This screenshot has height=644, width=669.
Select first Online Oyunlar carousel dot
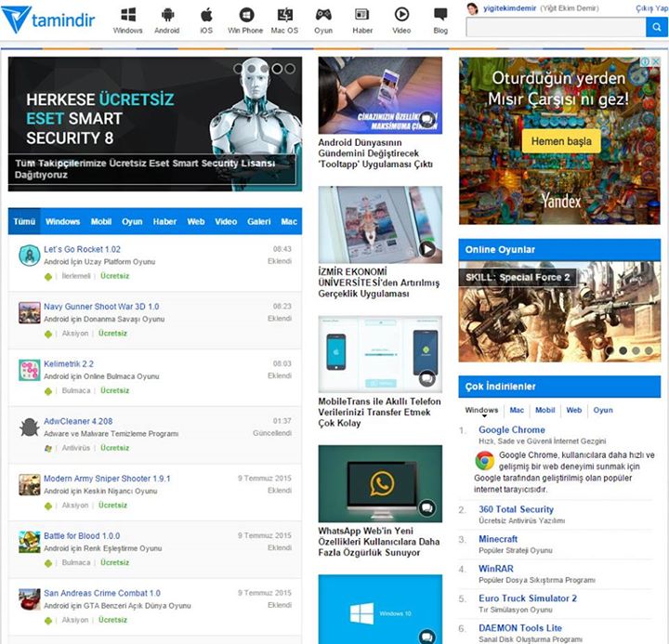point(610,350)
